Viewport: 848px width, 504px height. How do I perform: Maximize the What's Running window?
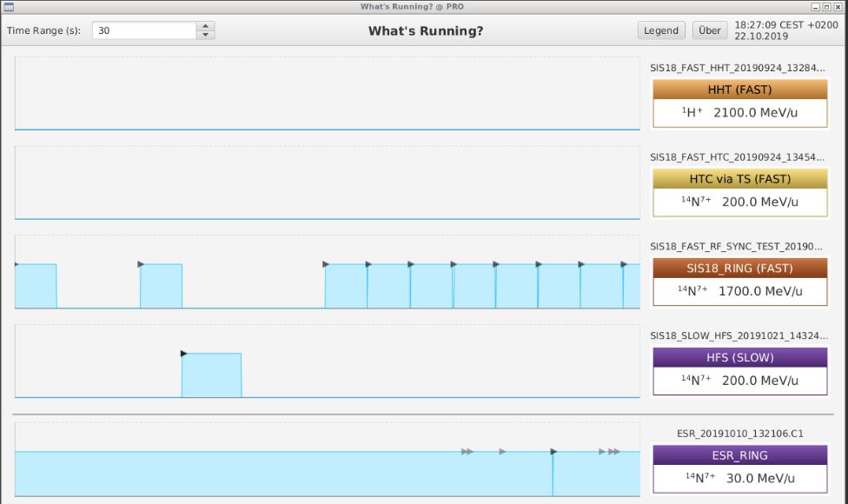(826, 6)
